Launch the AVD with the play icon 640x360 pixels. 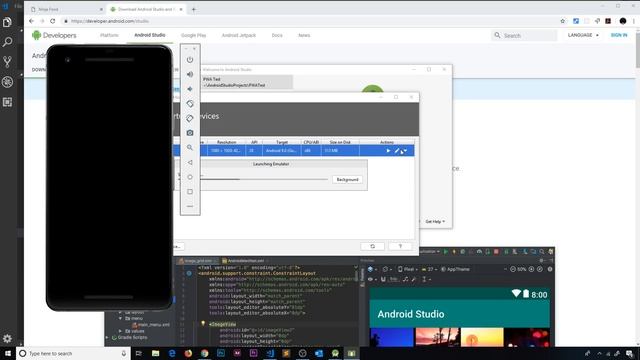388,151
